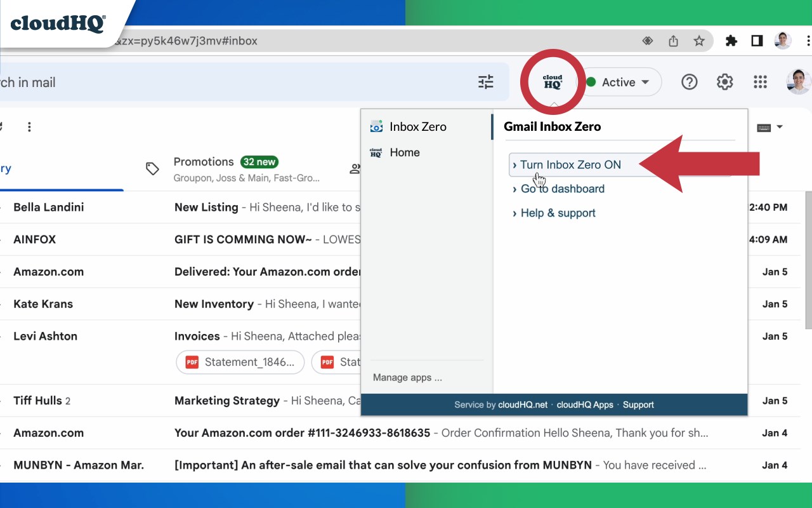Click Manage apps link

407,378
